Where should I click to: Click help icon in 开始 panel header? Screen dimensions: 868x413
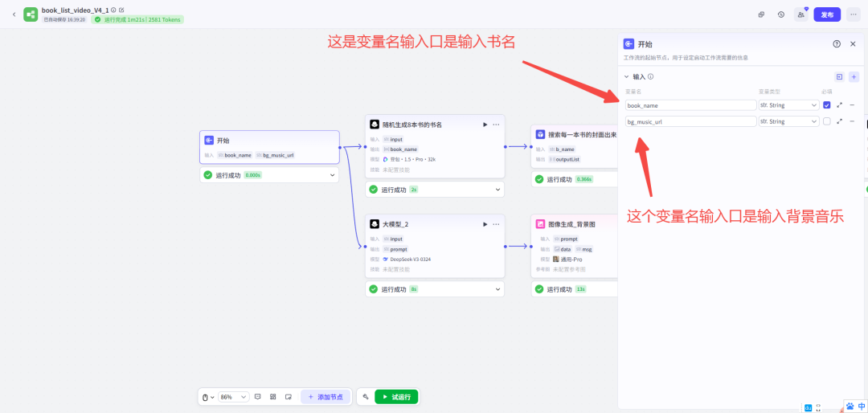[837, 44]
